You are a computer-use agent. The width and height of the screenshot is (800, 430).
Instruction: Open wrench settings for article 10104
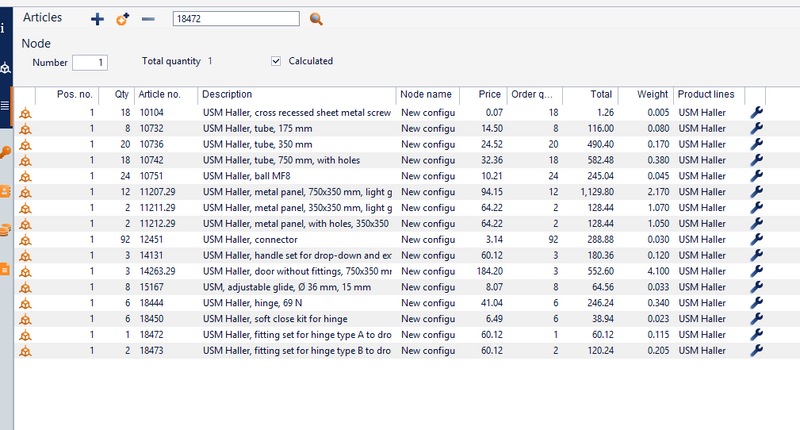point(756,113)
